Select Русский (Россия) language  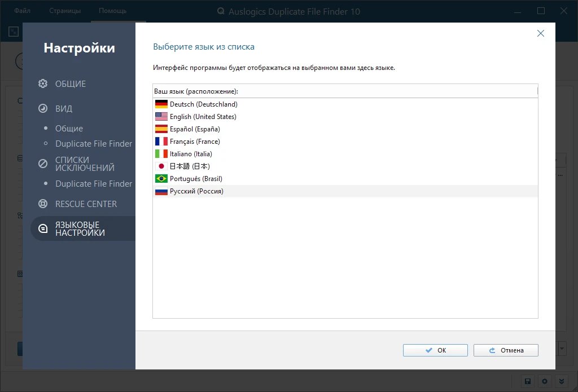(345, 191)
